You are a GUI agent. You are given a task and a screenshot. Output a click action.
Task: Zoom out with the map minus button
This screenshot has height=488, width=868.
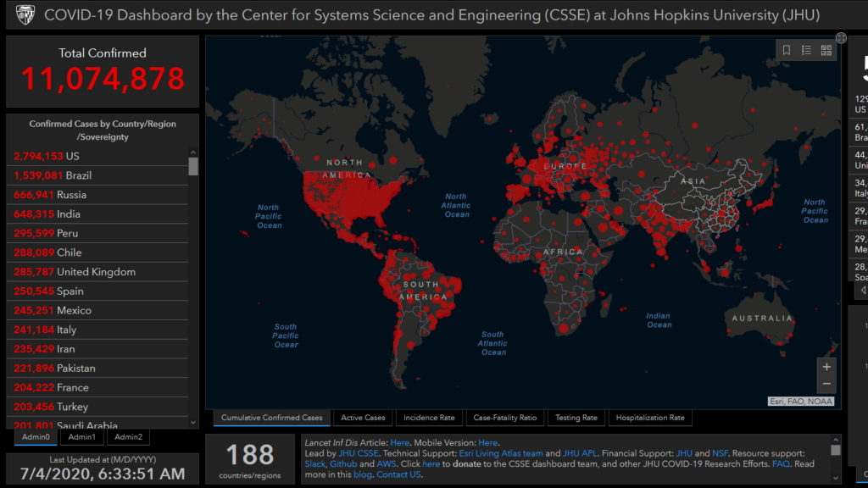point(826,384)
